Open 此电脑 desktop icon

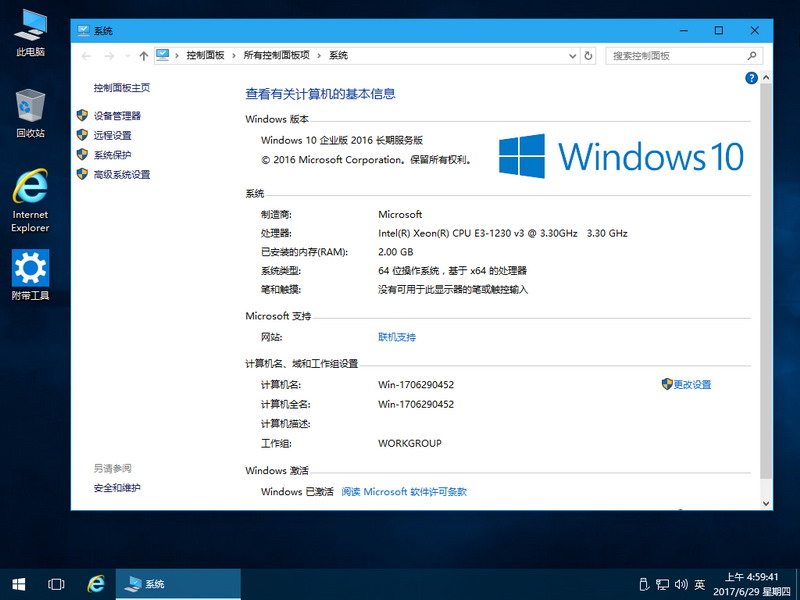coord(31,33)
